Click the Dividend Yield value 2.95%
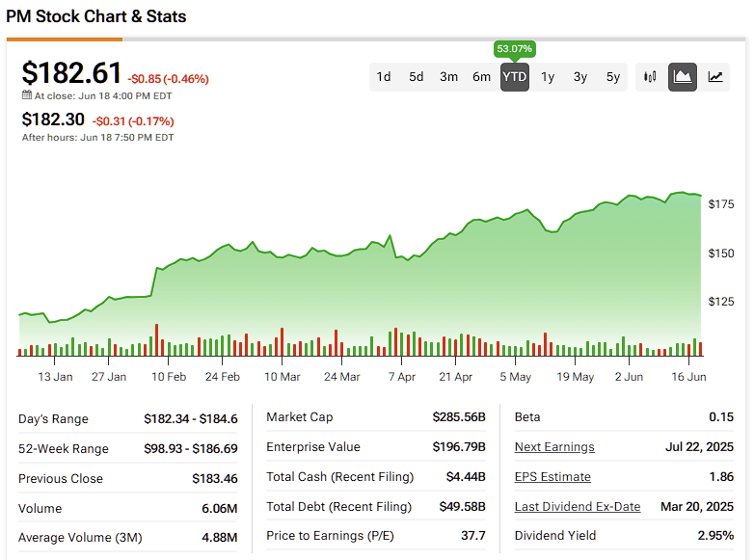754x560 pixels. (716, 536)
